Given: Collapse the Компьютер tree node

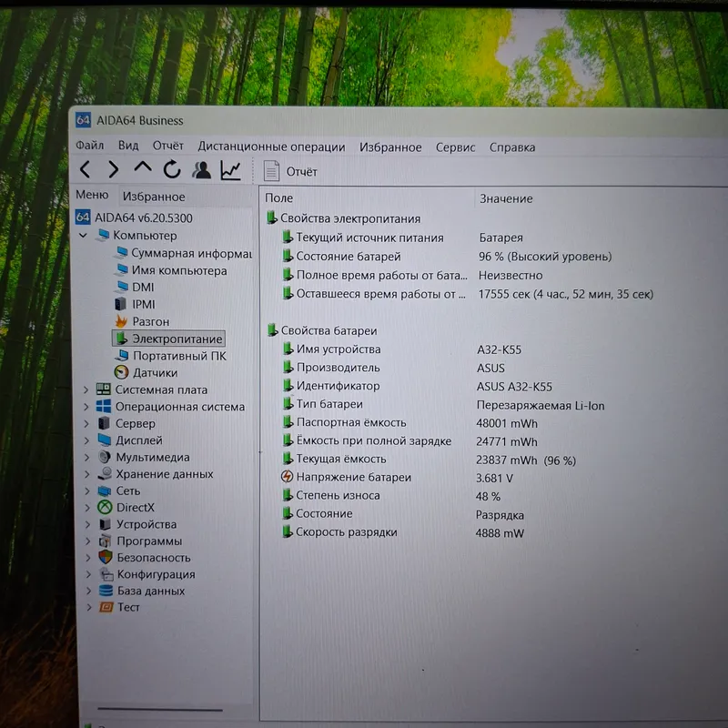Looking at the screenshot, I should coord(83,236).
